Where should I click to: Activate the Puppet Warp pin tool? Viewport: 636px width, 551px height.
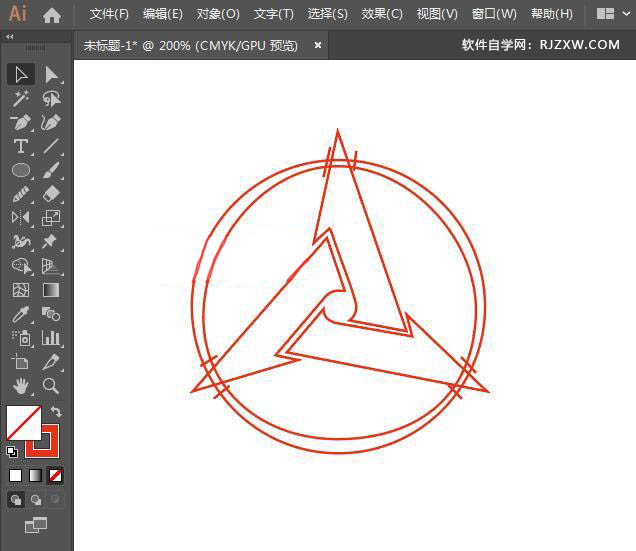51,242
